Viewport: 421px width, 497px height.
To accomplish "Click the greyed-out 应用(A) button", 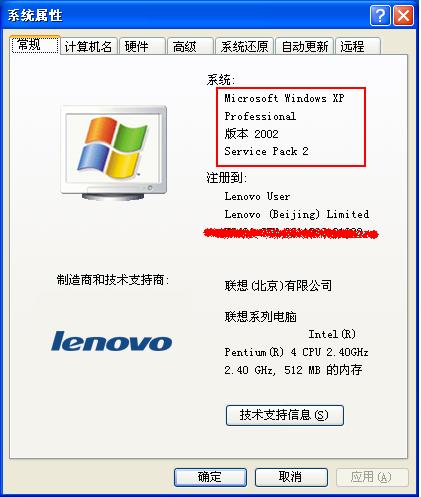I will click(x=372, y=477).
